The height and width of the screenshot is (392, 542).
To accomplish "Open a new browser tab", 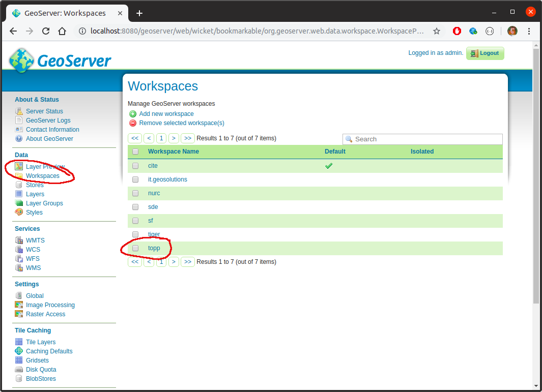I will pyautogui.click(x=139, y=13).
